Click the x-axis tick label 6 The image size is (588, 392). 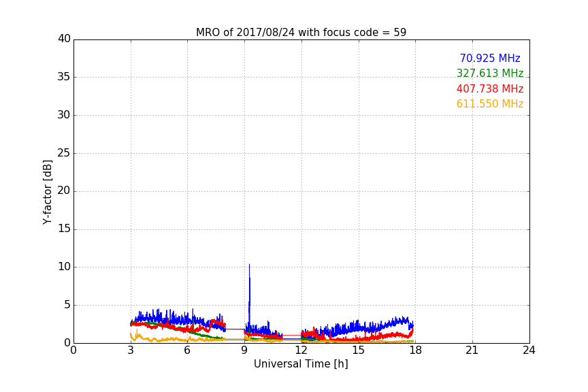188,350
